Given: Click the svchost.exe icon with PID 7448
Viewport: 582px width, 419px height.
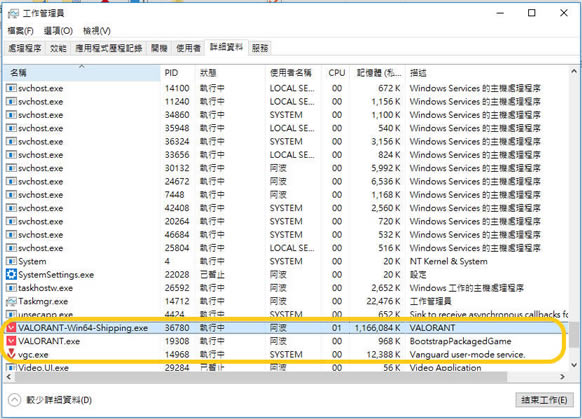Looking at the screenshot, I should point(12,195).
